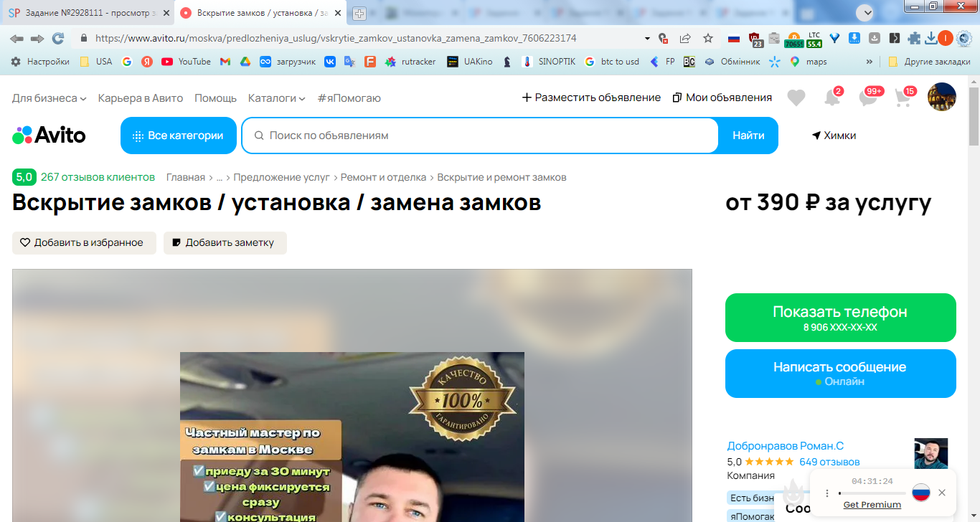Expand the 'Для бизнеса' dropdown

[x=49, y=98]
